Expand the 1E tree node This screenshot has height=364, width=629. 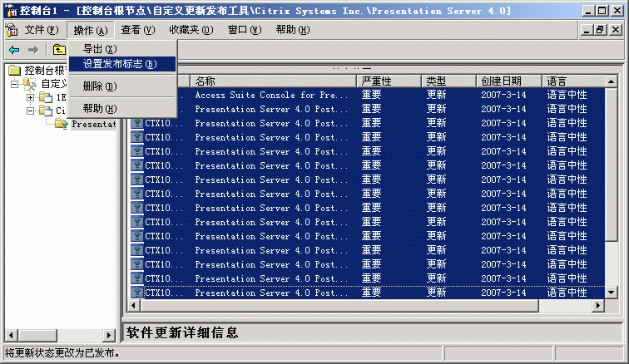pos(30,97)
